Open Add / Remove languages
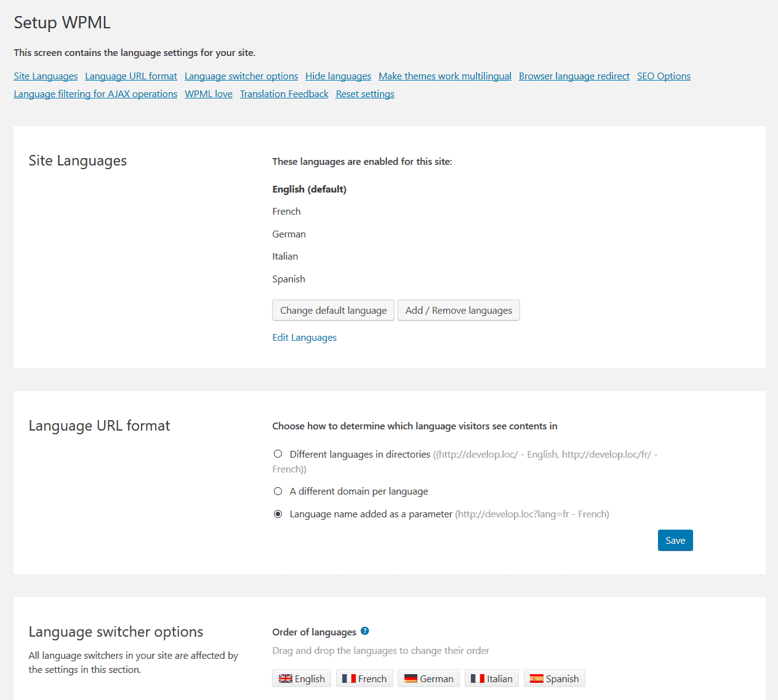Viewport: 778px width, 700px height. pyautogui.click(x=459, y=311)
